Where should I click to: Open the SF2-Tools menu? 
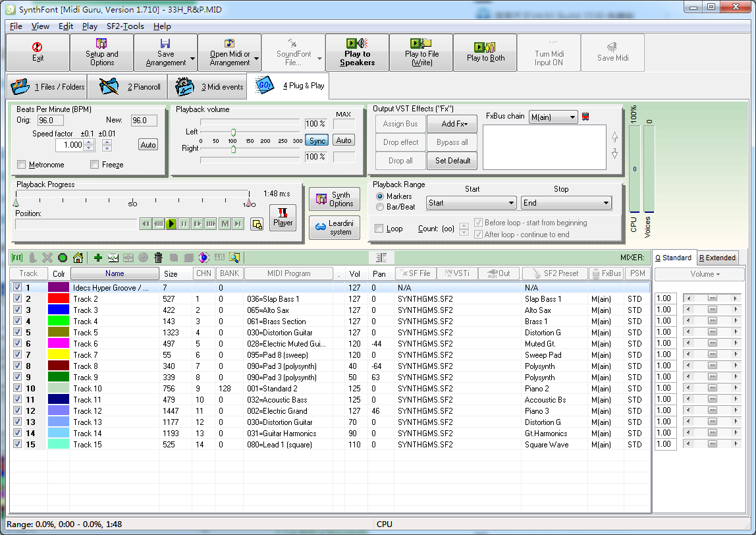pyautogui.click(x=125, y=26)
